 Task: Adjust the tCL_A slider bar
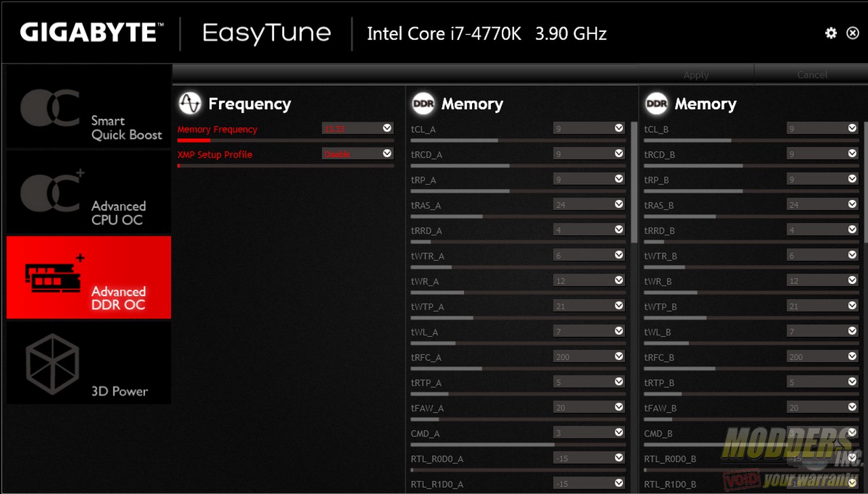click(518, 140)
